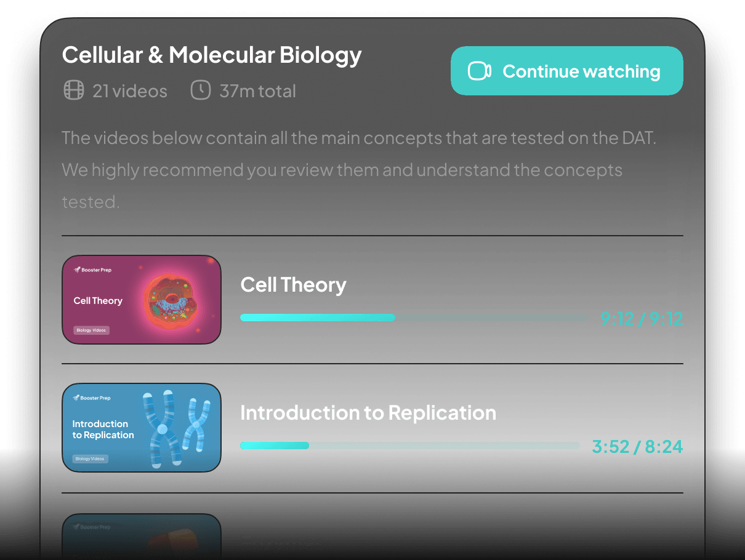Click Booster Prep logo on Cell Theory thumbnail
The height and width of the screenshot is (560, 745).
pyautogui.click(x=93, y=270)
